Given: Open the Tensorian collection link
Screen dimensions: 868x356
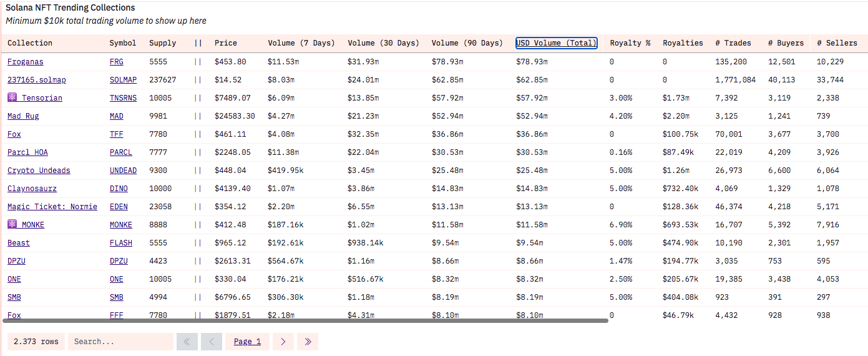Looking at the screenshot, I should [42, 98].
